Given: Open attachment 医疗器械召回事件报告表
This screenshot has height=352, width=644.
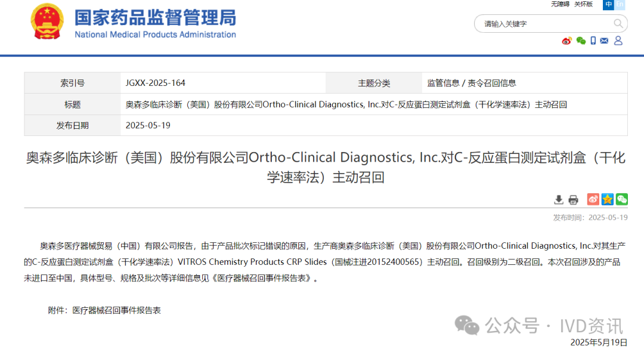Looking at the screenshot, I should (117, 310).
